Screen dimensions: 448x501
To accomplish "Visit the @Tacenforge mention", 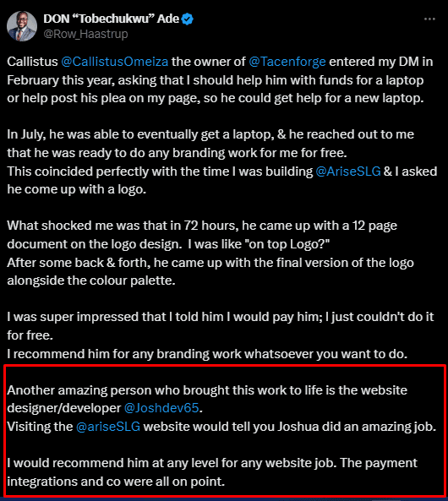I will tap(287, 62).
